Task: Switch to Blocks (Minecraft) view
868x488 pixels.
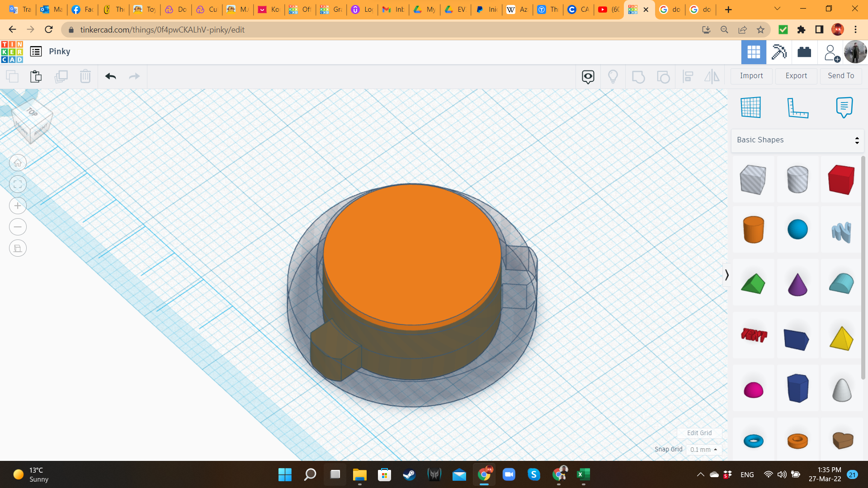Action: (779, 52)
